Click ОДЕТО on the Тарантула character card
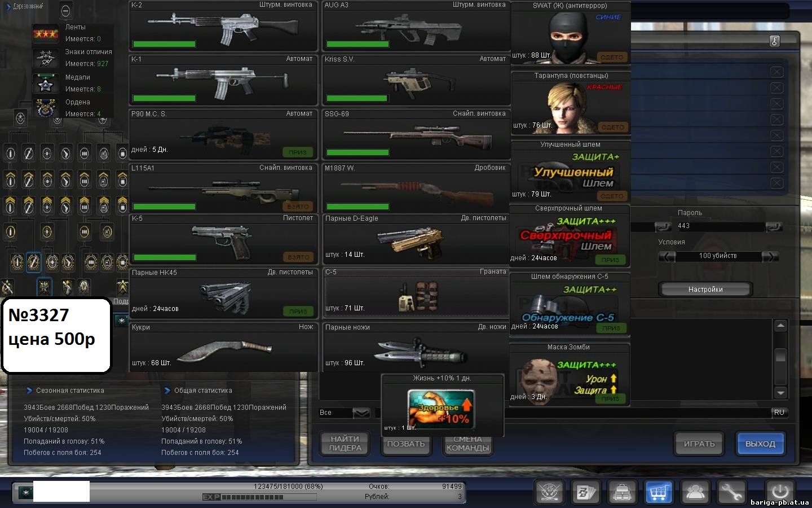This screenshot has height=508, width=812. [x=612, y=127]
